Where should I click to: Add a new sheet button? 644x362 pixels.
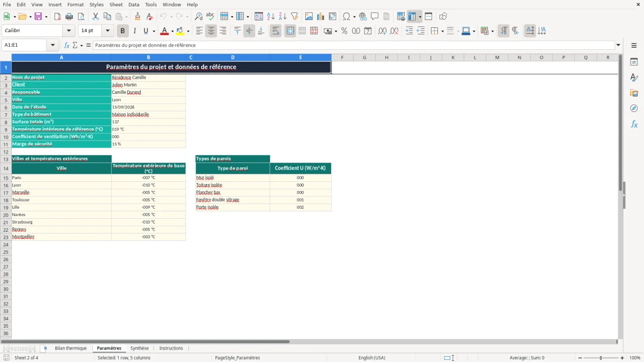(45, 348)
